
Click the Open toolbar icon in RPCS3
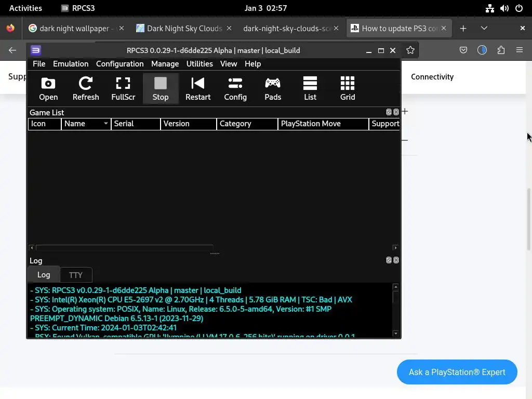[48, 88]
